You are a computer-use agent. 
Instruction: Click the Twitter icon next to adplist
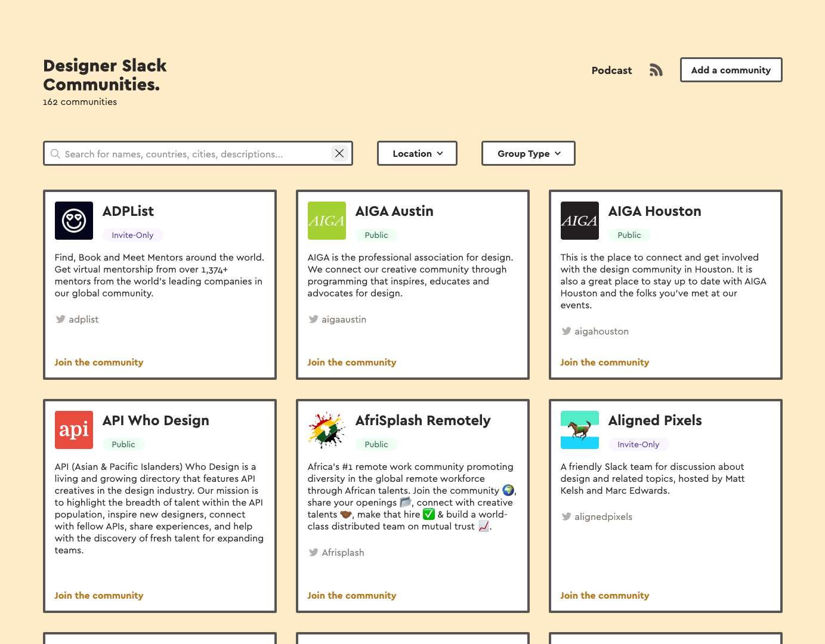61,319
